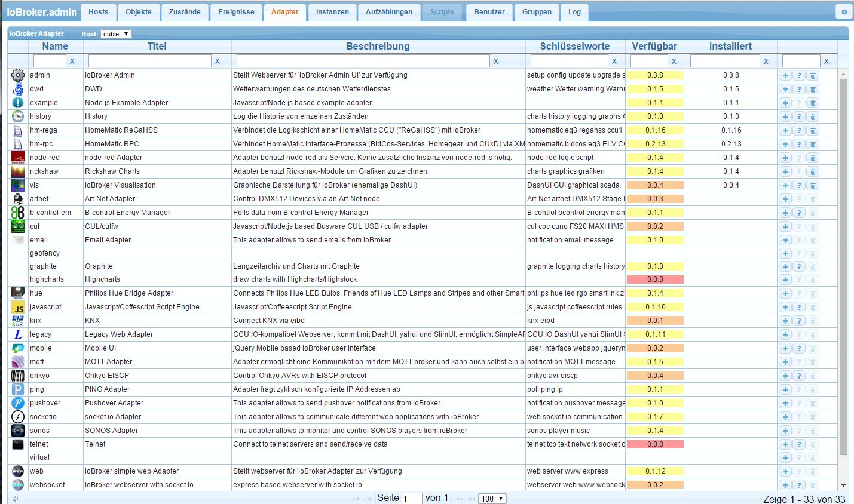Add an instance of the hm-rega adapter
This screenshot has width=854, height=504.
click(785, 130)
